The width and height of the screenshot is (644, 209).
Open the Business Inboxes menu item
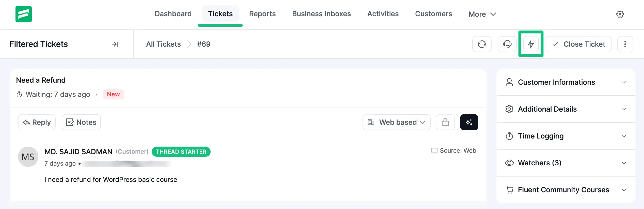click(x=321, y=14)
